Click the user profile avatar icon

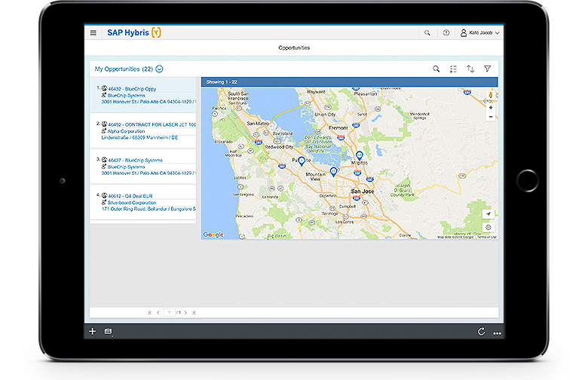pos(464,33)
